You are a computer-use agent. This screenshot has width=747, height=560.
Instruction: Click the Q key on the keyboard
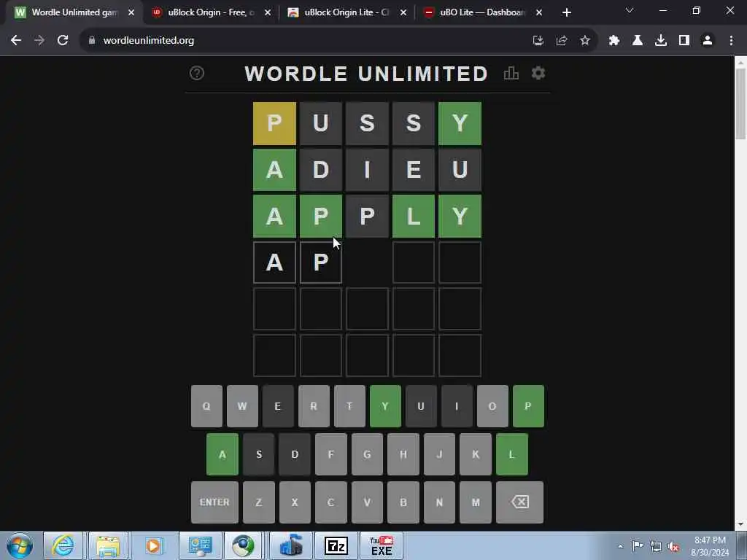coord(206,406)
